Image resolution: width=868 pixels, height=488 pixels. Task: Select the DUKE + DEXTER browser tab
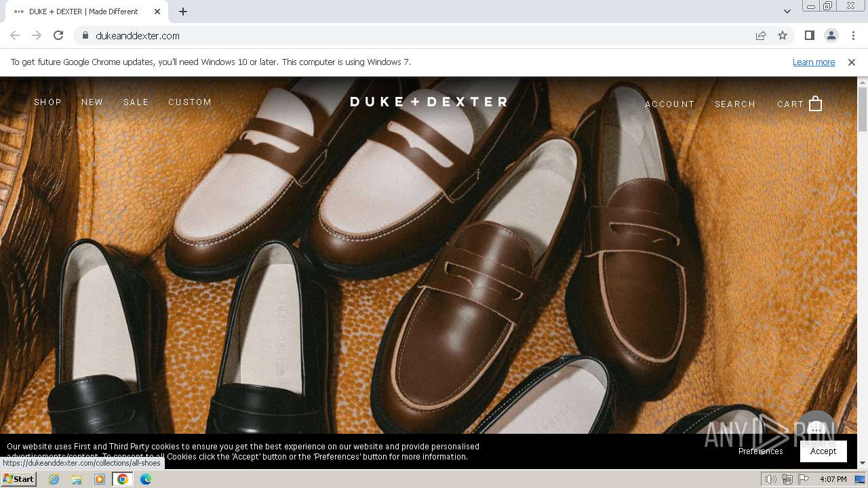pyautogui.click(x=87, y=12)
